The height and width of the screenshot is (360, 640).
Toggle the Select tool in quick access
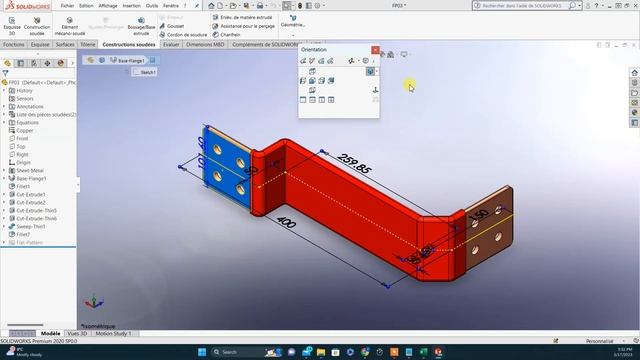(x=287, y=6)
